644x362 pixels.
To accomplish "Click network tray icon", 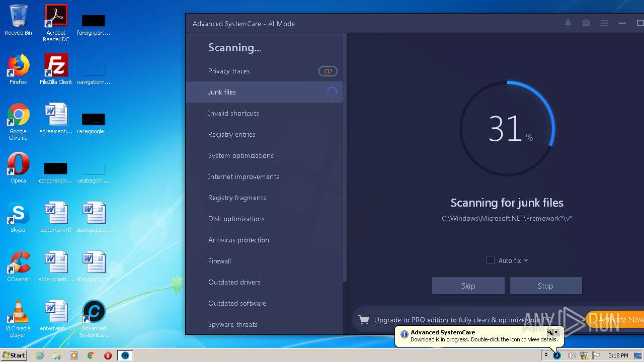I will tap(584, 355).
